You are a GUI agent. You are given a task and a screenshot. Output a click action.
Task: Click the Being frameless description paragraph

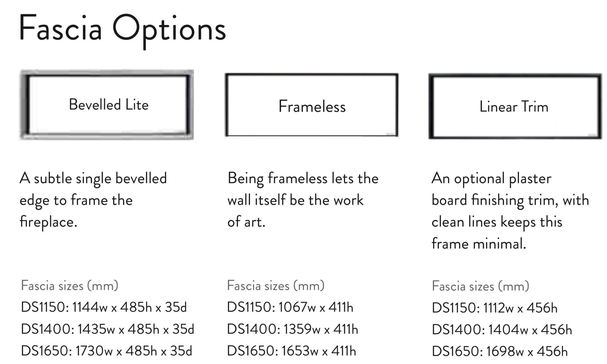click(x=303, y=200)
